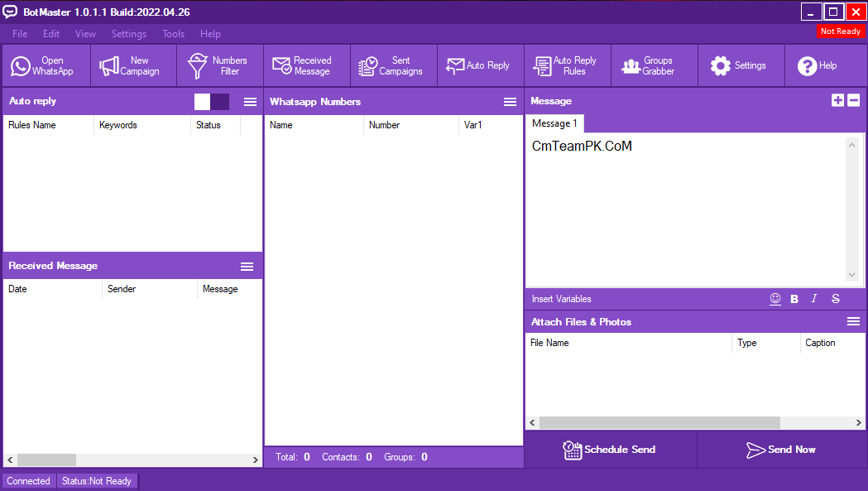This screenshot has width=868, height=491.
Task: Toggle the Auto reply switch
Action: pos(212,101)
